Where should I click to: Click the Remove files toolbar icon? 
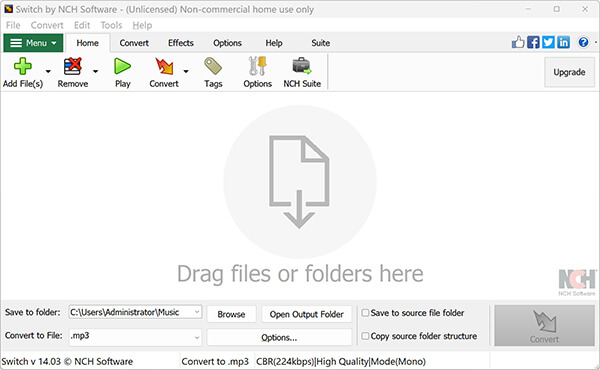(x=73, y=66)
